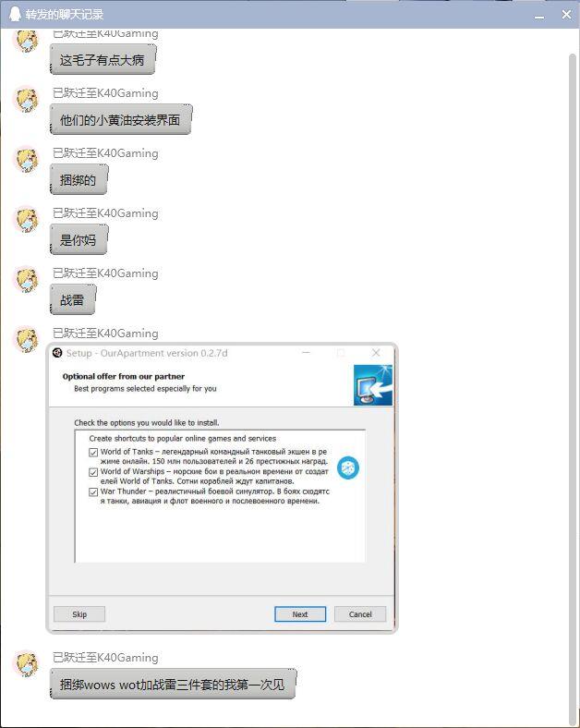Click the avatar beside message 他们的小黄油安装界面

[x=27, y=99]
